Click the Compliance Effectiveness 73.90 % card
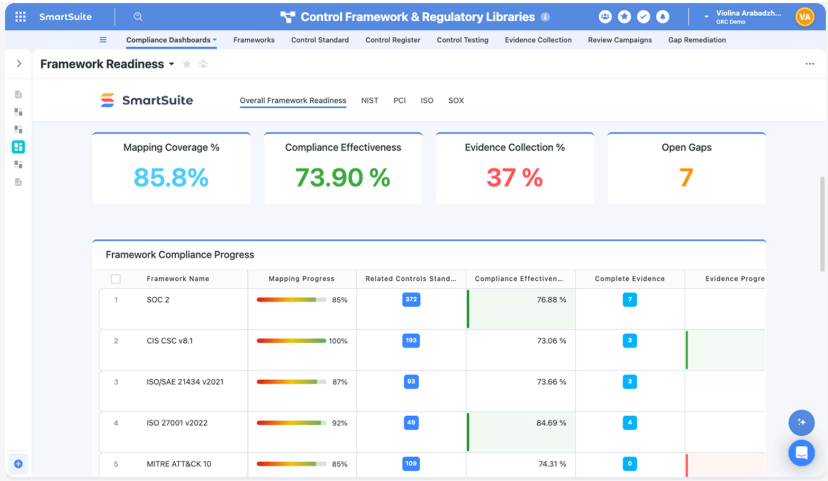828x481 pixels. point(343,168)
